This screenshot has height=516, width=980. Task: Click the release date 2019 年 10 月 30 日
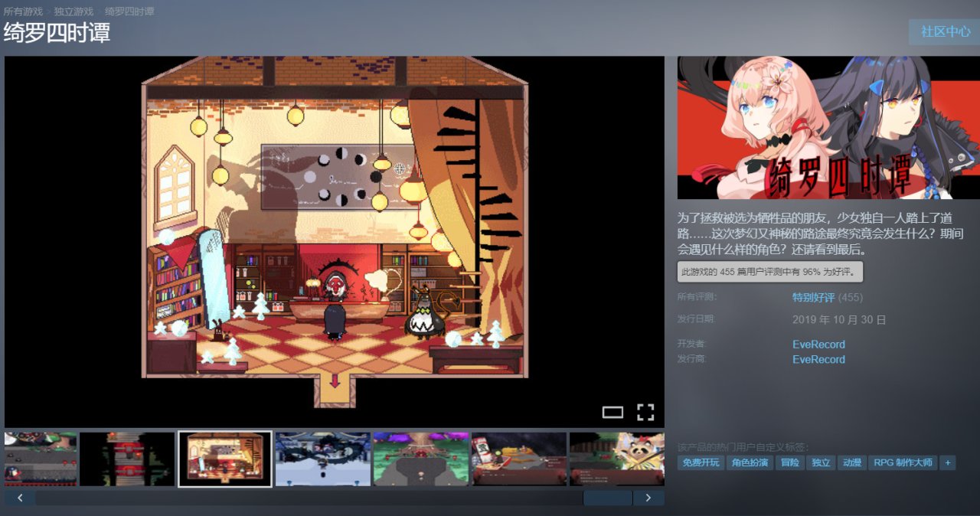point(839,320)
